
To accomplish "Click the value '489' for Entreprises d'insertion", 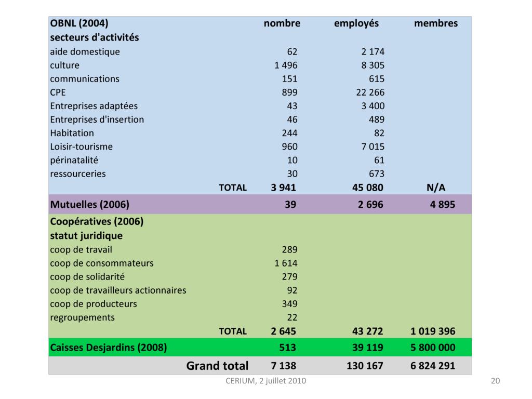I will coord(377,119).
